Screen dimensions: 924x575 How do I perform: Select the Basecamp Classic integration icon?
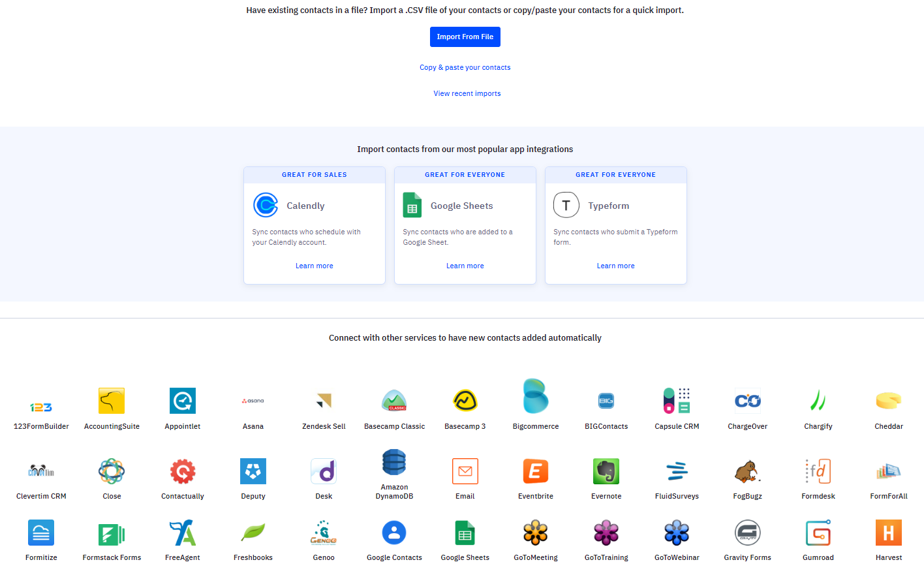(x=394, y=401)
